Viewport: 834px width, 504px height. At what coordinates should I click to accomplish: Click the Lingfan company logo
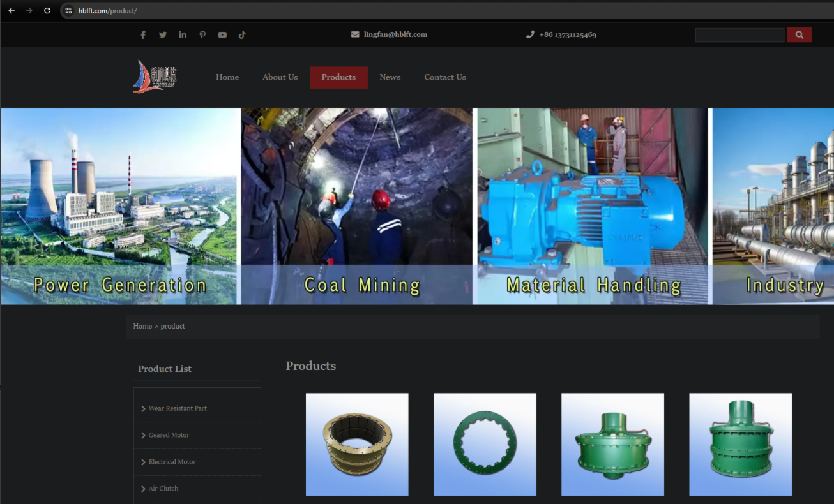155,77
